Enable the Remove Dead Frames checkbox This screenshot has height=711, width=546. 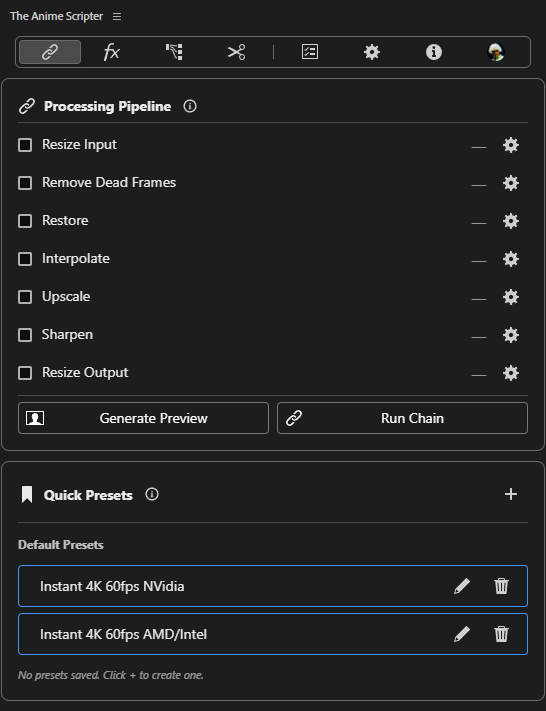25,183
